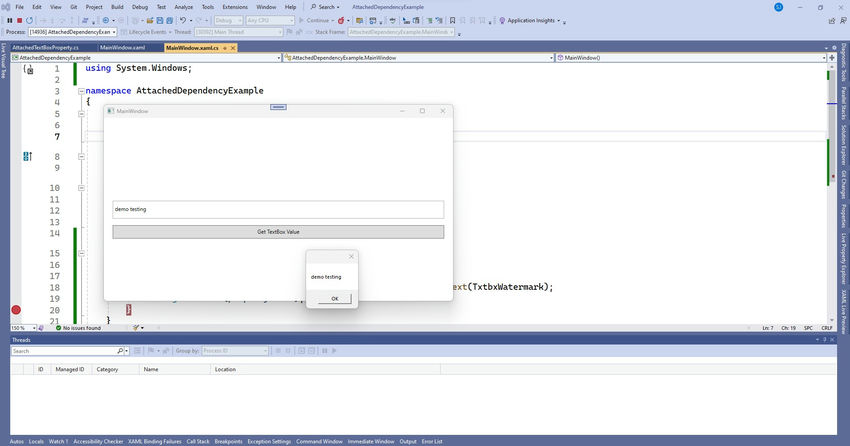Open the Hot Reload flame icon
Screen dimensions: 850x446
[341, 21]
